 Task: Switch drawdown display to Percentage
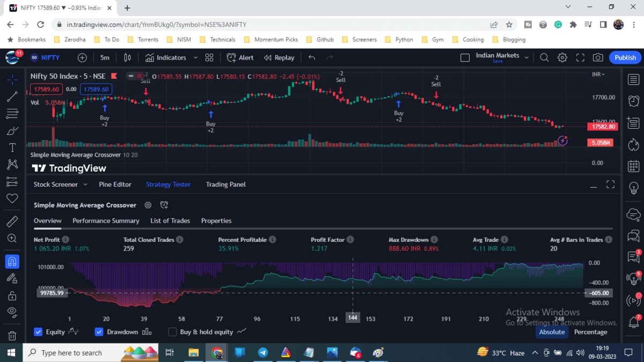(x=590, y=332)
